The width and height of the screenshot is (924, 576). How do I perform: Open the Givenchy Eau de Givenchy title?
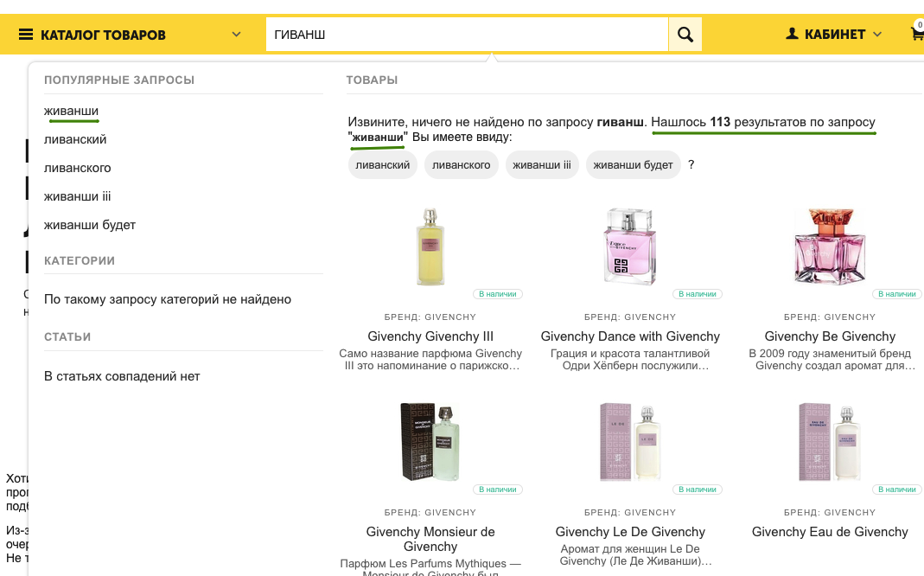[x=830, y=532]
